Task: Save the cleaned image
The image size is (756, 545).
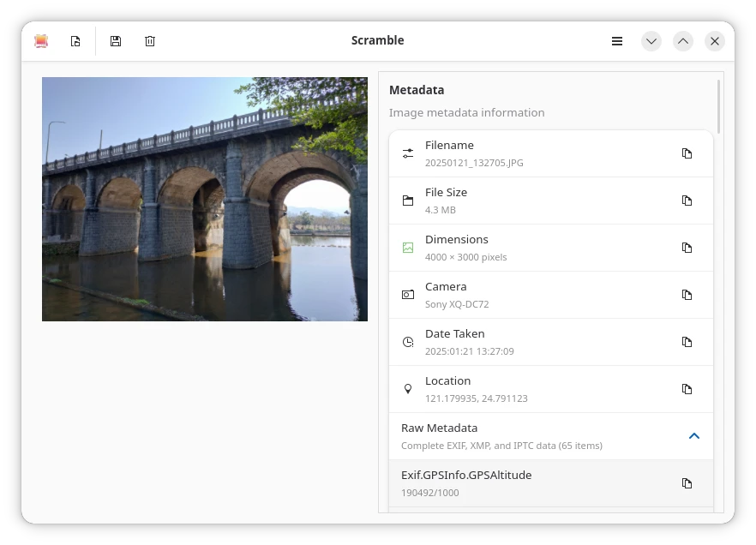Action: point(116,41)
